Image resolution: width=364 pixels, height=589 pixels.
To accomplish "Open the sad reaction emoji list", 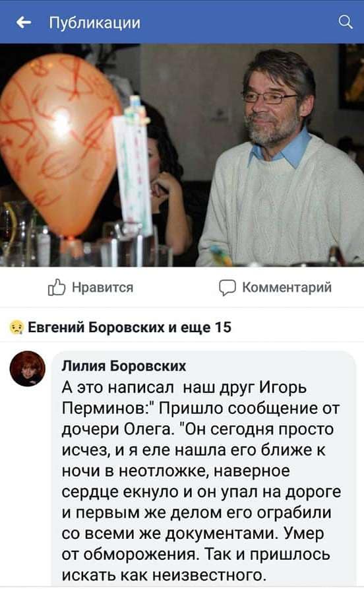I will (16, 328).
